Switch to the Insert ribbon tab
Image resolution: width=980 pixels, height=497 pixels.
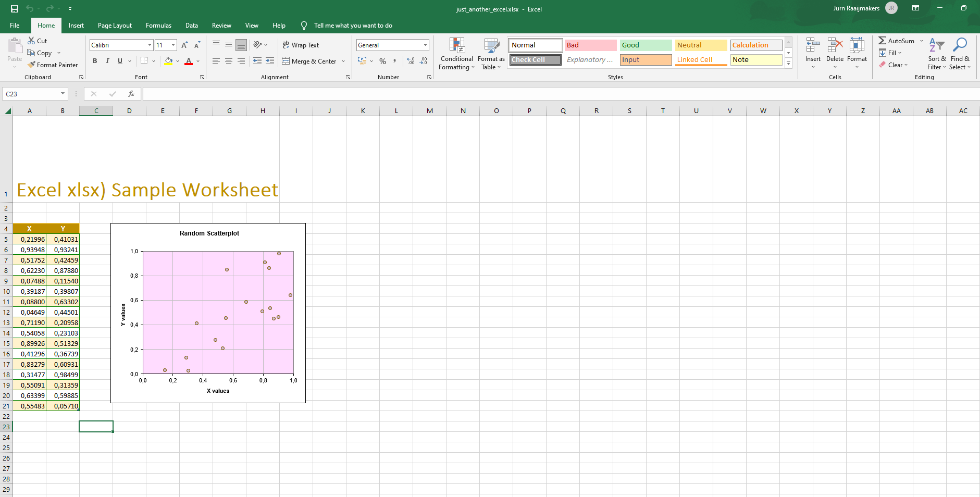[x=76, y=26]
